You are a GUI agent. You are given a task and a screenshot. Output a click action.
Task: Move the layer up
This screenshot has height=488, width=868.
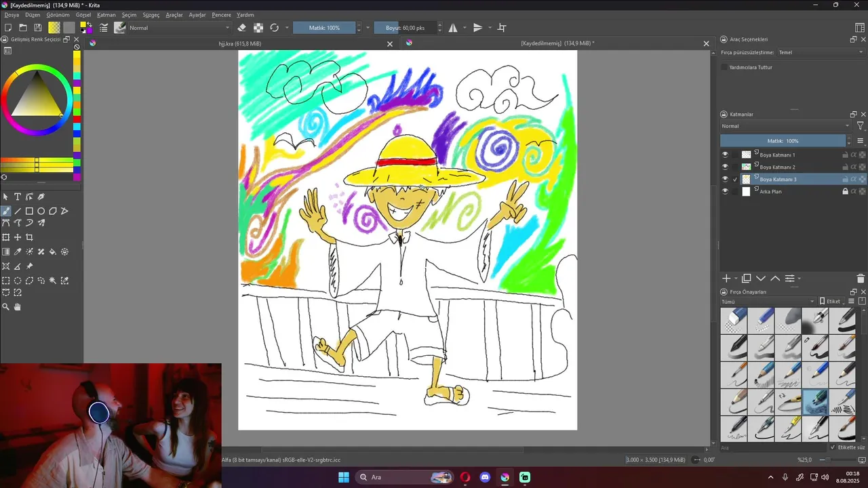[775, 279]
